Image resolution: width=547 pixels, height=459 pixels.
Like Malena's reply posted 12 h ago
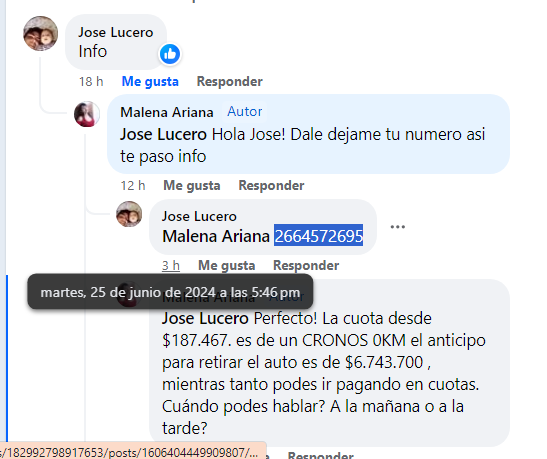click(192, 185)
